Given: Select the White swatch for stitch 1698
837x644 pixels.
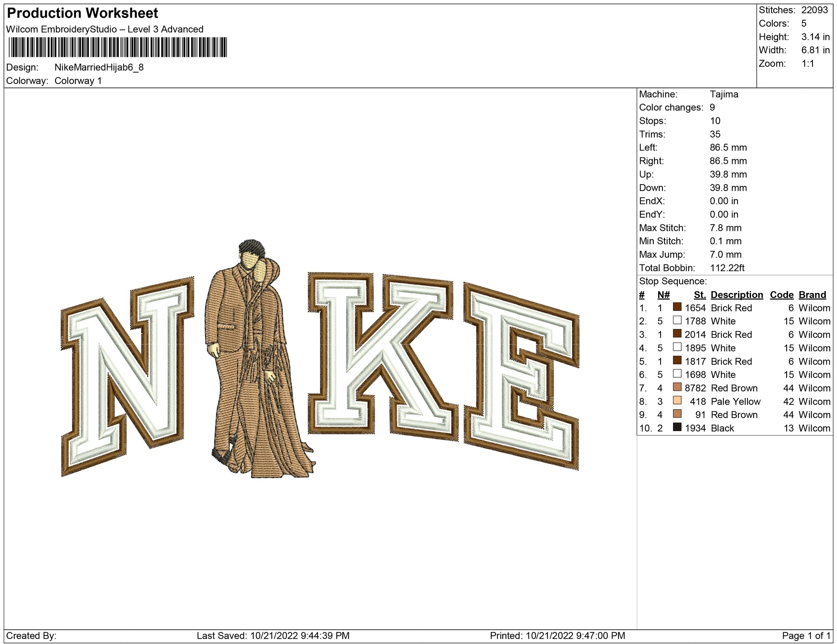Looking at the screenshot, I should coord(677,374).
